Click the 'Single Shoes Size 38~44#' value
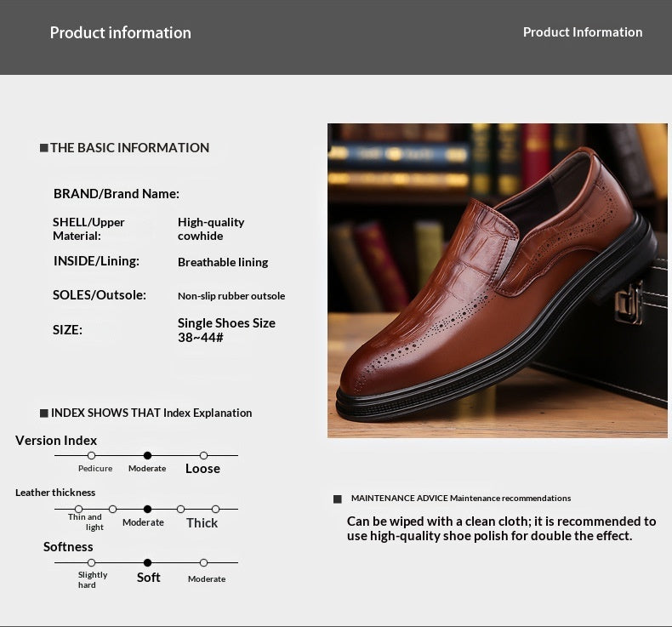 coord(226,330)
